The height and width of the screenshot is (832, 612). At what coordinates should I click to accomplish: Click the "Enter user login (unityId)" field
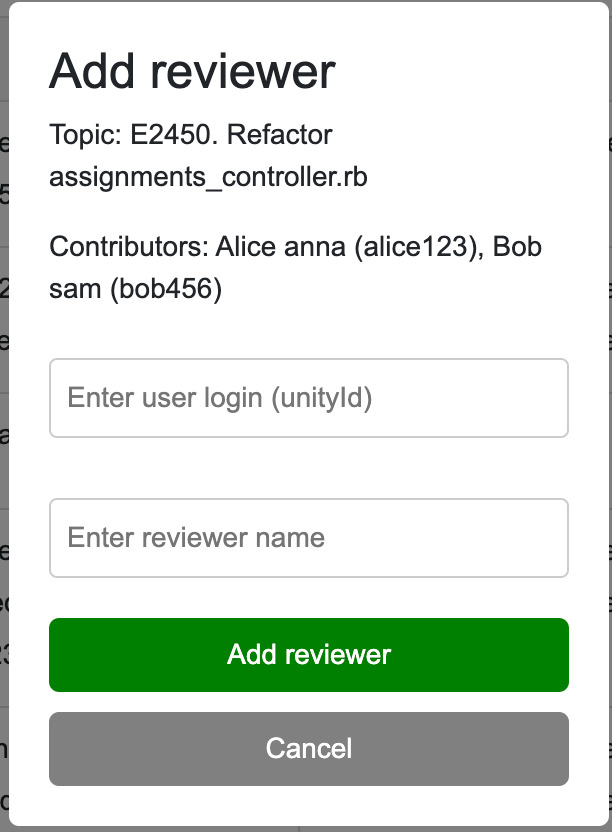point(308,398)
